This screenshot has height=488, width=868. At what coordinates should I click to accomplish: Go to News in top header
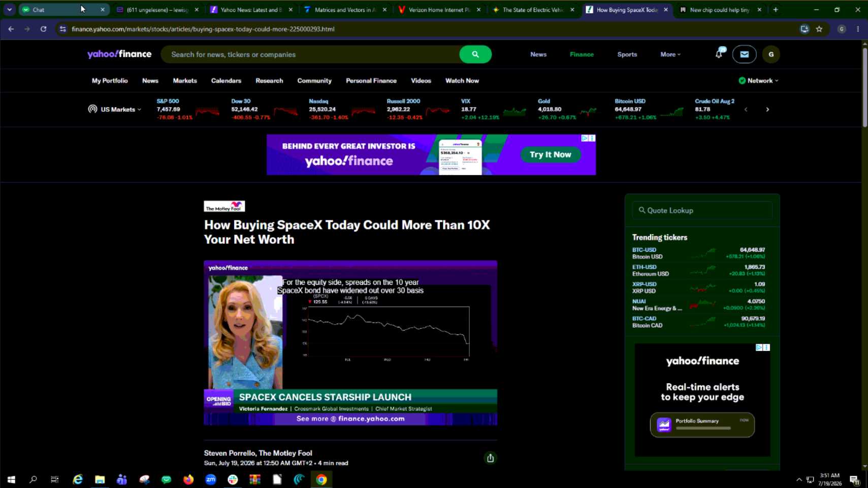(538, 54)
